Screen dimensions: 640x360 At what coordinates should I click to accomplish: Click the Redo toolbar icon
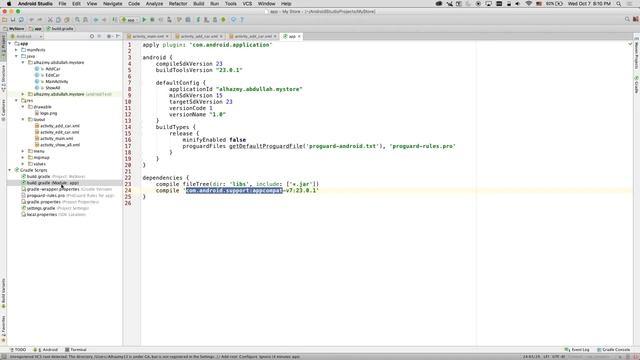(40, 20)
